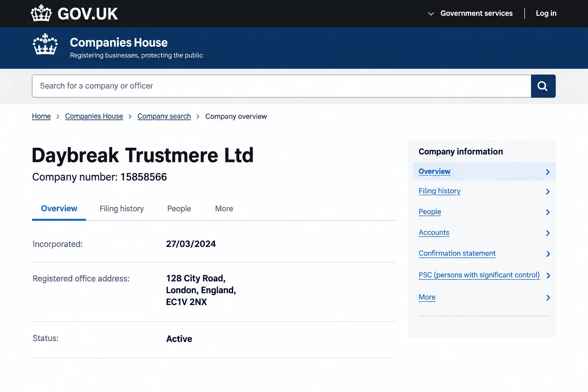Viewport: 588px width, 392px height.
Task: Open the Accounts sidebar link
Action: tap(434, 232)
